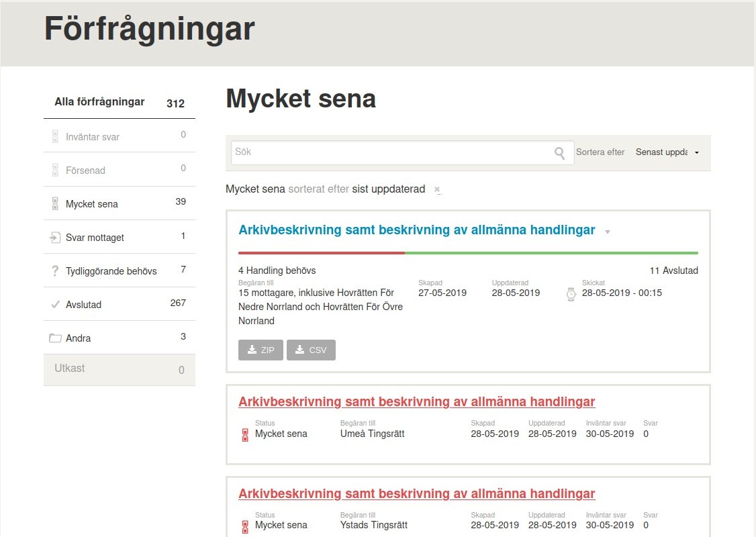756x537 pixels.
Task: Click the 312 total requests count
Action: pyautogui.click(x=175, y=103)
